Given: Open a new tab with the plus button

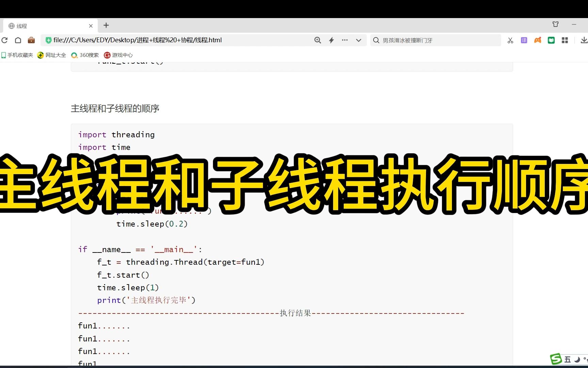Looking at the screenshot, I should [106, 26].
